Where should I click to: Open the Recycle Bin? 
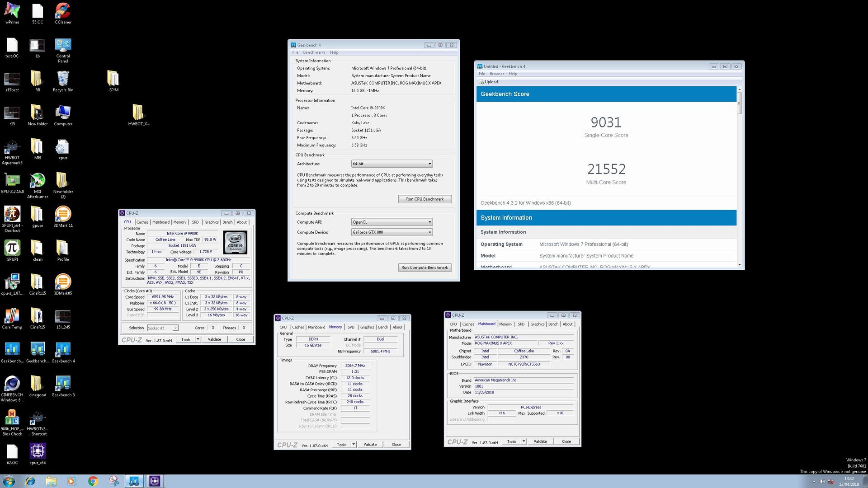63,81
